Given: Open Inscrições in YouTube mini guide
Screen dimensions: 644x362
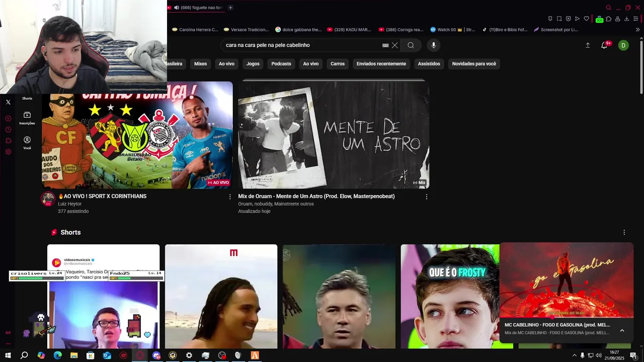Looking at the screenshot, I should (x=27, y=118).
